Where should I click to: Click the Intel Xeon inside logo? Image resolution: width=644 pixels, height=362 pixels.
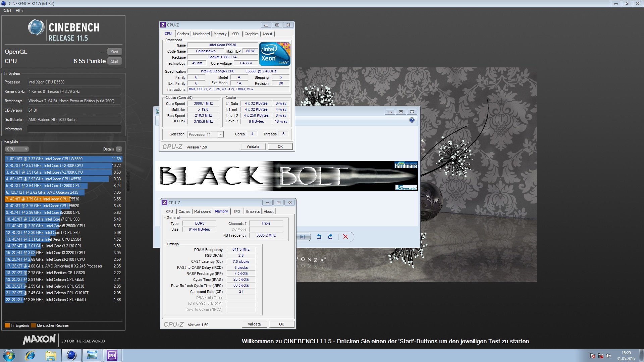tap(275, 54)
